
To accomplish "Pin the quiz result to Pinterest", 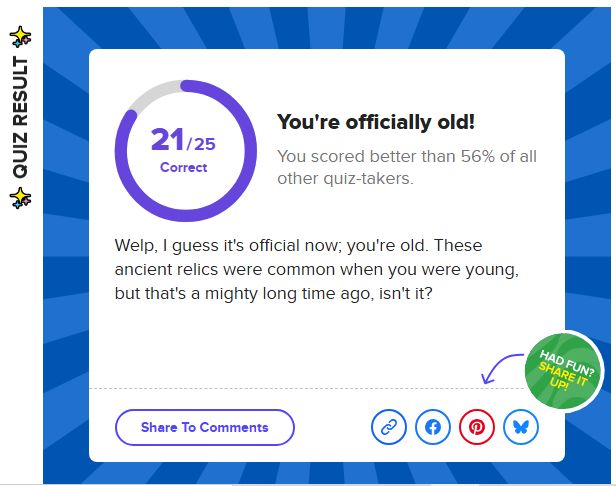I will coord(477,427).
